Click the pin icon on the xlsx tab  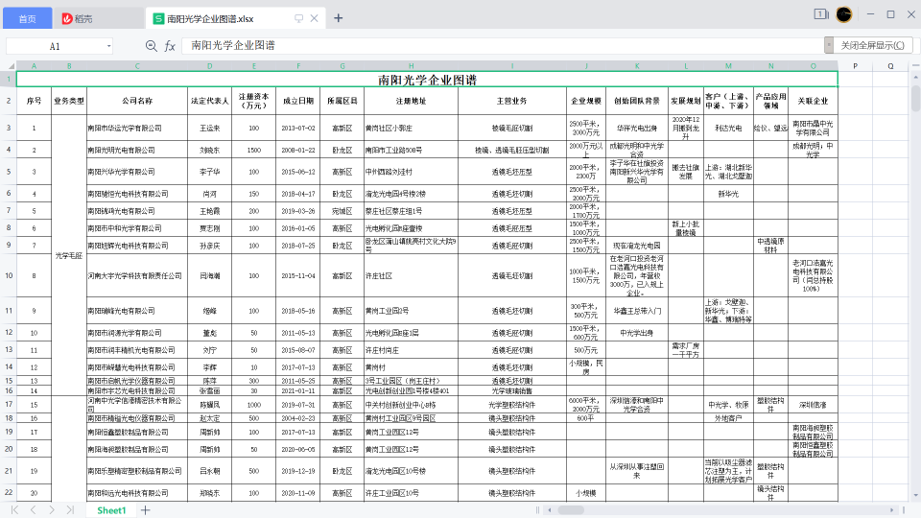click(x=298, y=18)
